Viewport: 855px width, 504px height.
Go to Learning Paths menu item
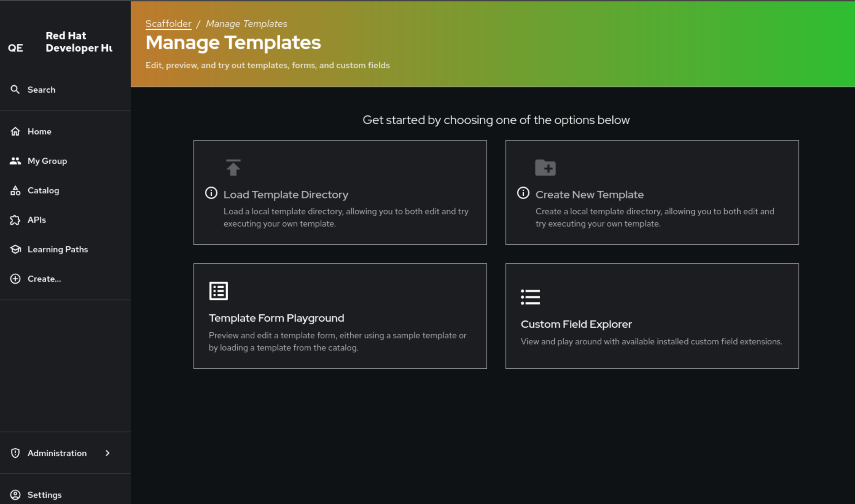[58, 249]
